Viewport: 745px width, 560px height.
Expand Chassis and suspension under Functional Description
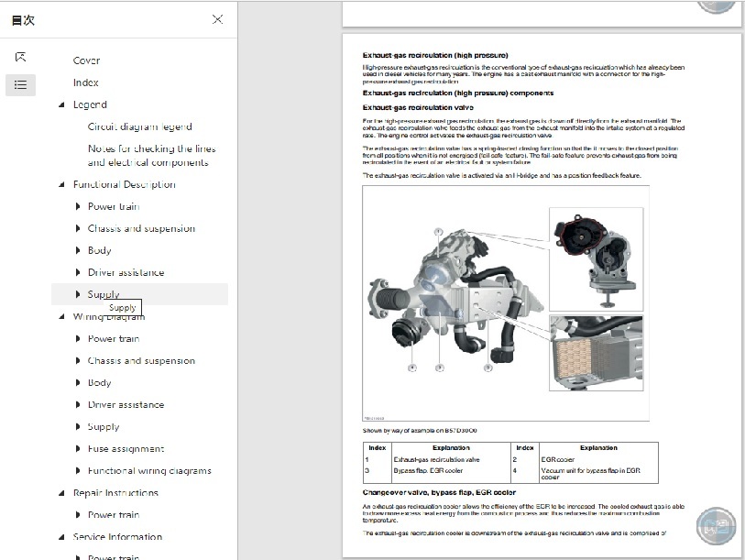tap(78, 228)
